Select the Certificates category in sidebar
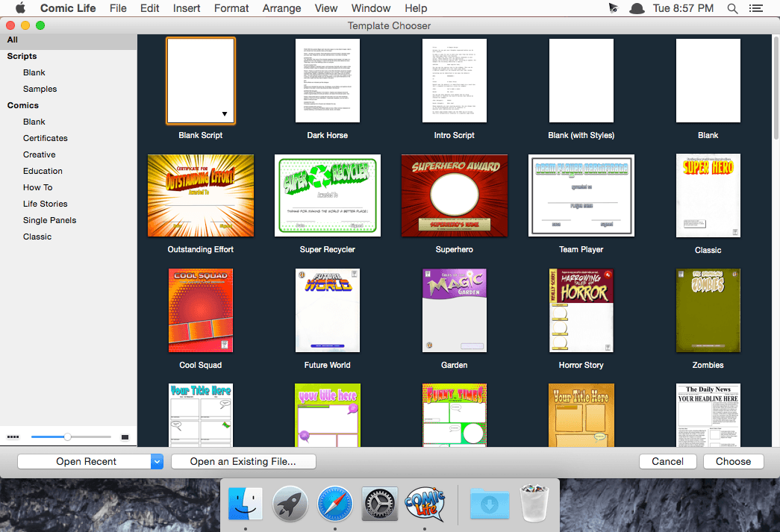 pyautogui.click(x=46, y=138)
